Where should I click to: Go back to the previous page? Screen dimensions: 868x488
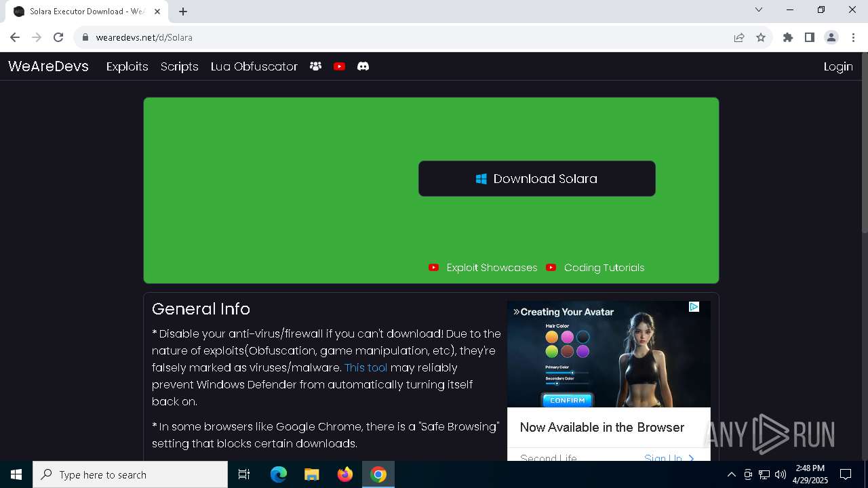click(15, 37)
